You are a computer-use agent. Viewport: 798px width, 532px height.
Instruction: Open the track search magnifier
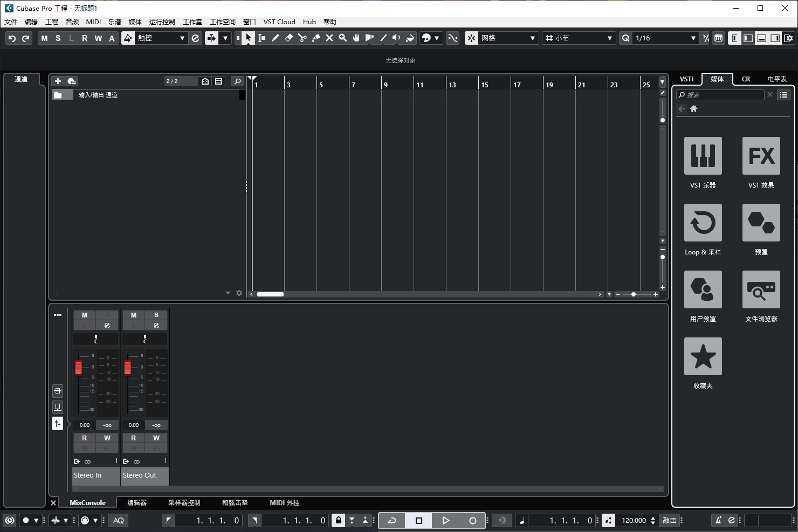click(x=237, y=81)
